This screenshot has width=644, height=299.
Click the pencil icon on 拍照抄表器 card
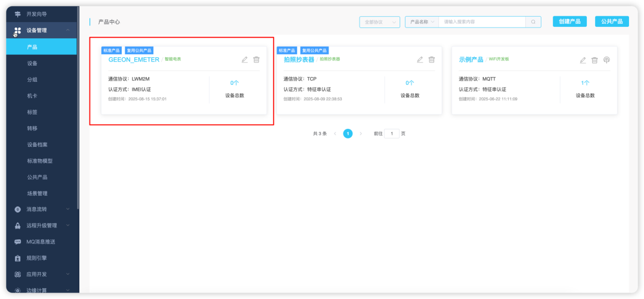click(420, 60)
